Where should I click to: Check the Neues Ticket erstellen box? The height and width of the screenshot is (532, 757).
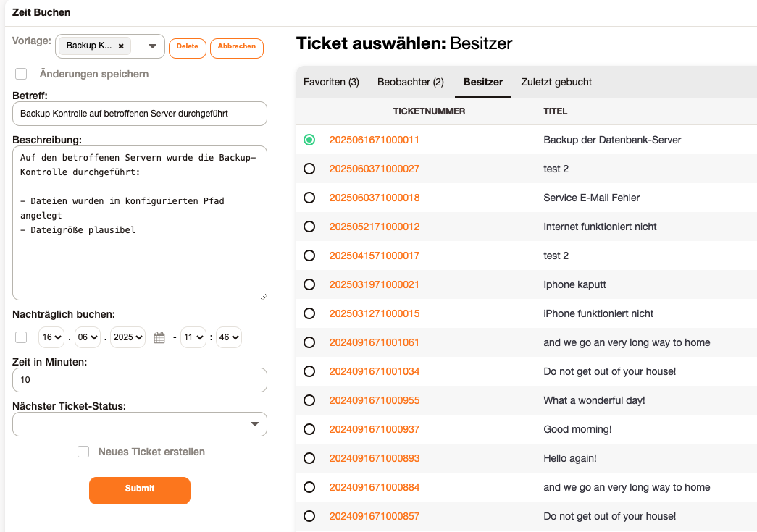click(x=83, y=452)
